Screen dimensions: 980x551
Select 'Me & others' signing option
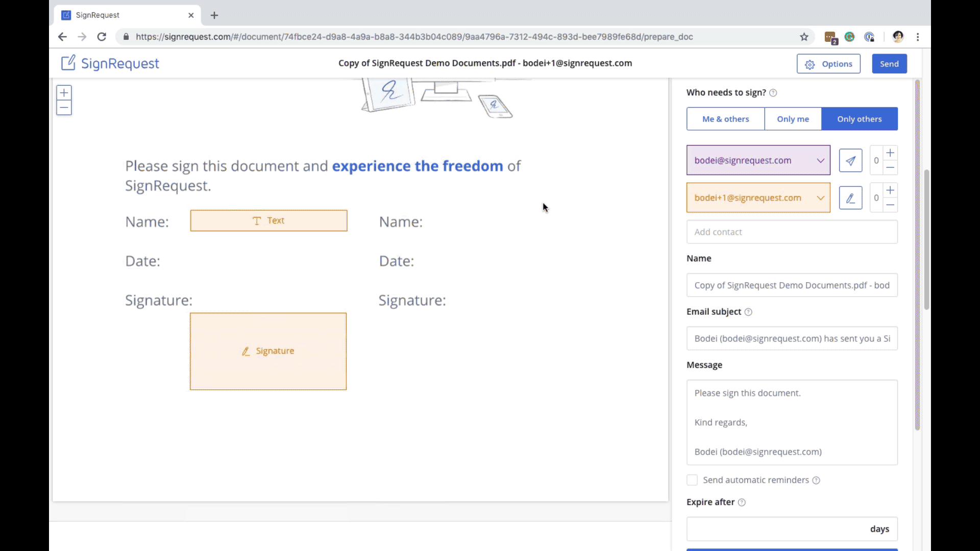725,119
